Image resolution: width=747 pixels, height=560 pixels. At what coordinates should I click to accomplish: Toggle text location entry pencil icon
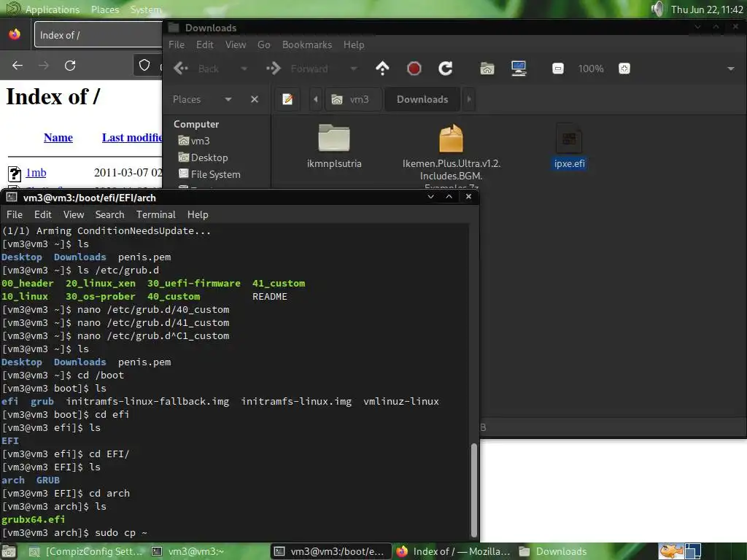pos(287,99)
